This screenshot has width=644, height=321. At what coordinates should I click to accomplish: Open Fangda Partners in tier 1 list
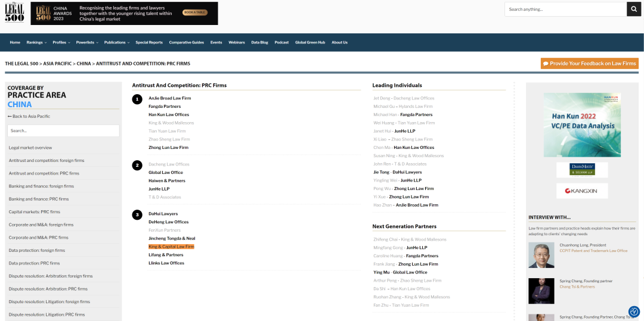click(165, 107)
